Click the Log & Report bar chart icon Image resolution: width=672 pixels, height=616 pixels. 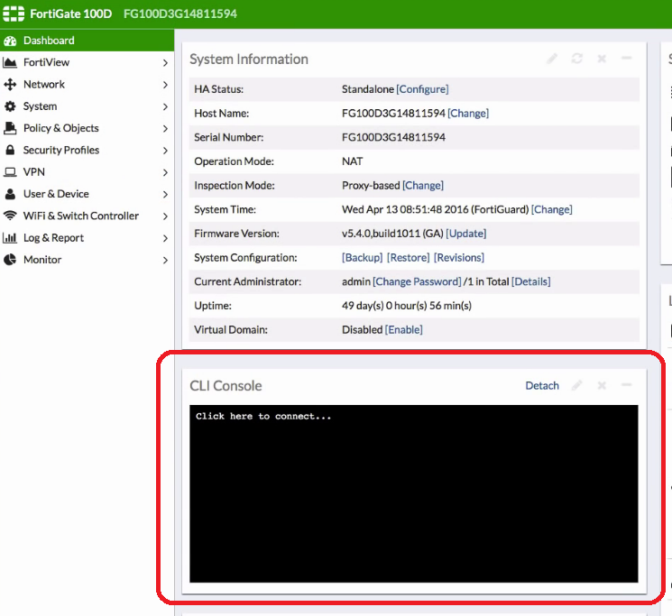coord(10,238)
